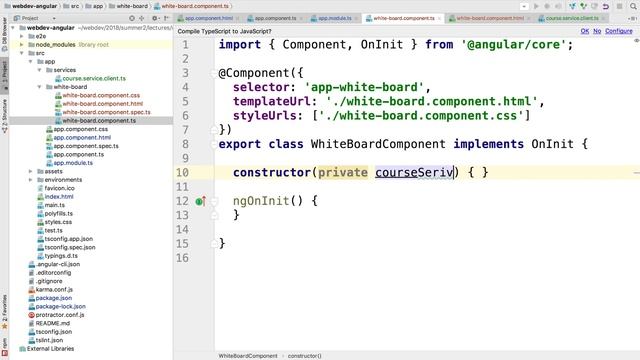Click the inspection eye icon at editor top right
Image resolution: width=640 pixels, height=360 pixels.
coord(636,41)
